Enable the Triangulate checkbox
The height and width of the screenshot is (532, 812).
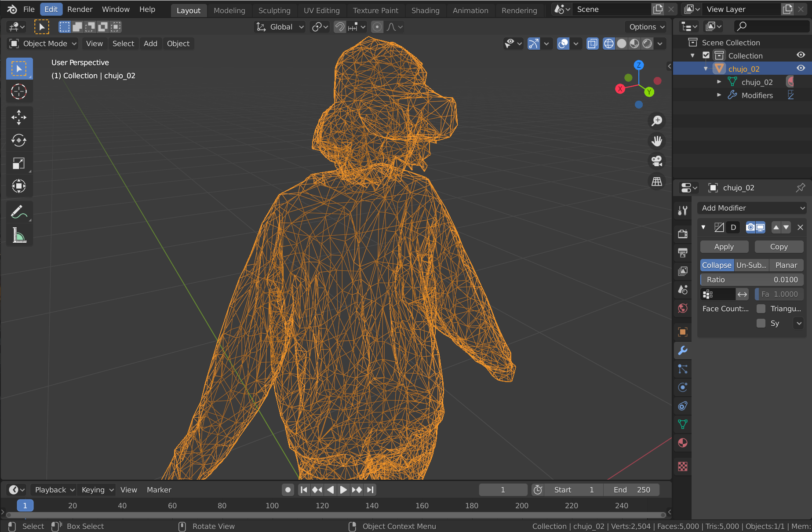point(761,309)
